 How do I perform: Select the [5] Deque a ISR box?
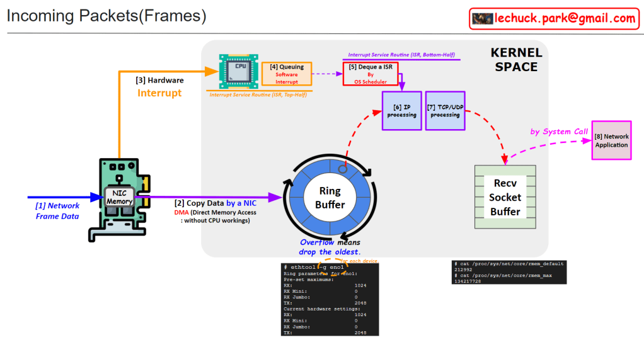click(x=371, y=74)
